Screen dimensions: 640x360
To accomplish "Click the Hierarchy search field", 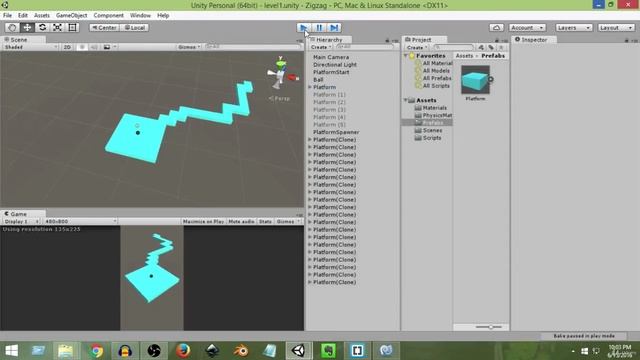I will pyautogui.click(x=365, y=47).
